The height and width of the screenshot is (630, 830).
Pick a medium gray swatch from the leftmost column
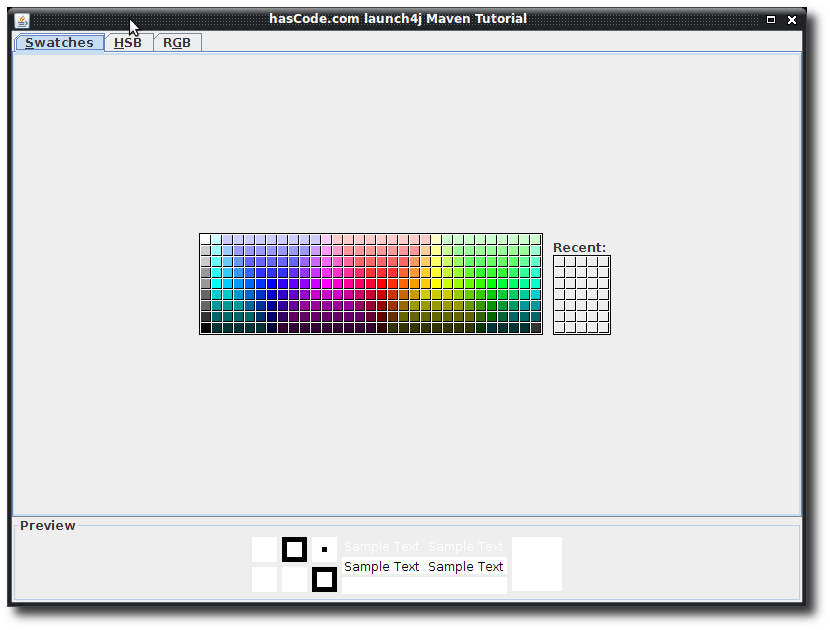[205, 282]
